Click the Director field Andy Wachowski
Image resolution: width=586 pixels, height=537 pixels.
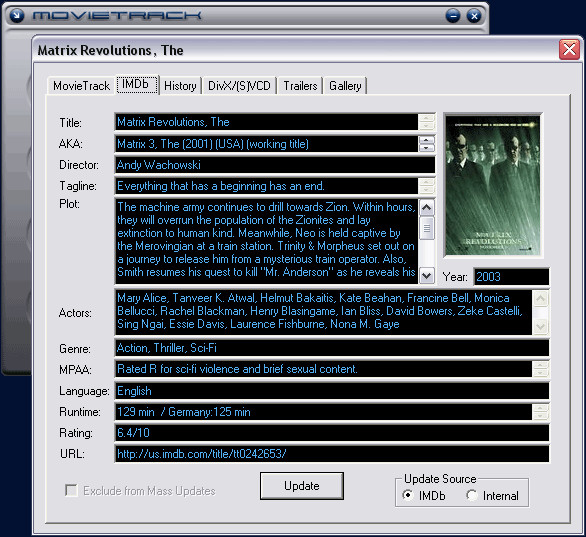point(275,165)
